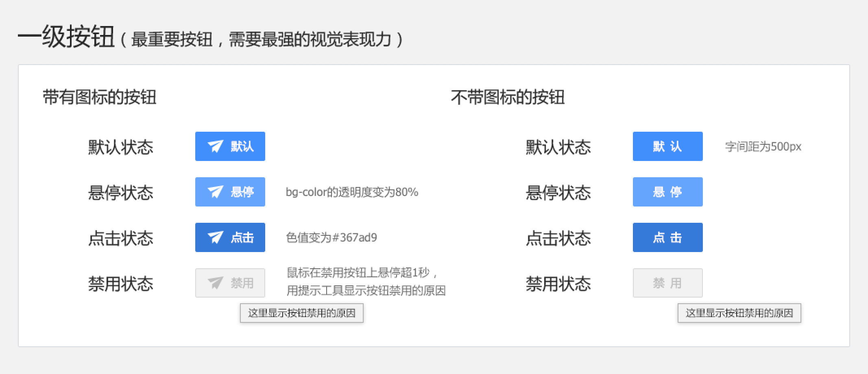This screenshot has width=868, height=374.
Task: Click the 色值变为#367ad9 color note
Action: 331,237
